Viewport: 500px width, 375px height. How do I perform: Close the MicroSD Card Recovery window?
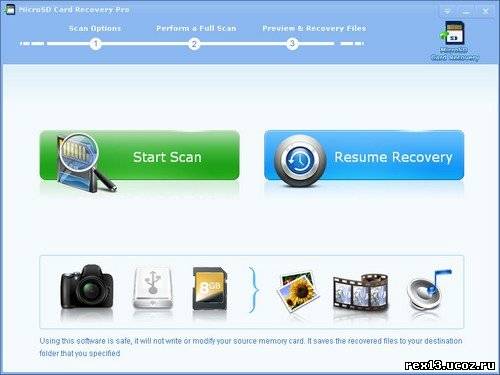click(485, 11)
